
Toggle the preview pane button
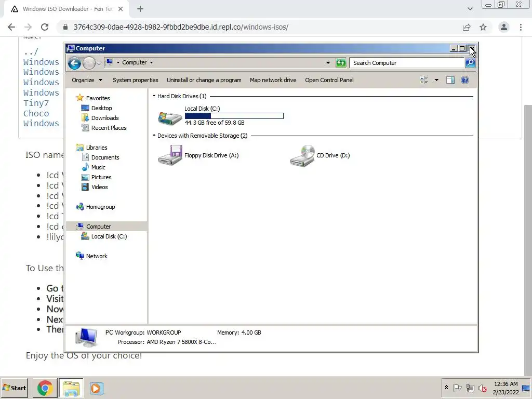click(x=450, y=80)
